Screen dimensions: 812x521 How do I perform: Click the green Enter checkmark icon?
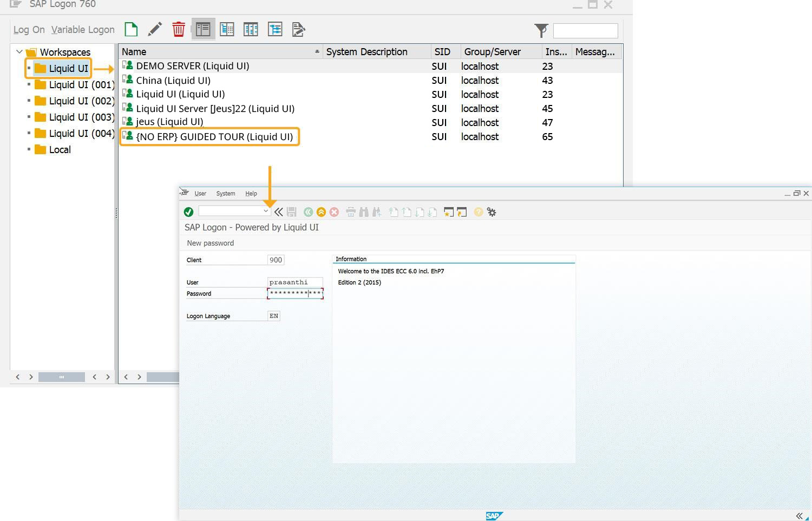tap(188, 212)
